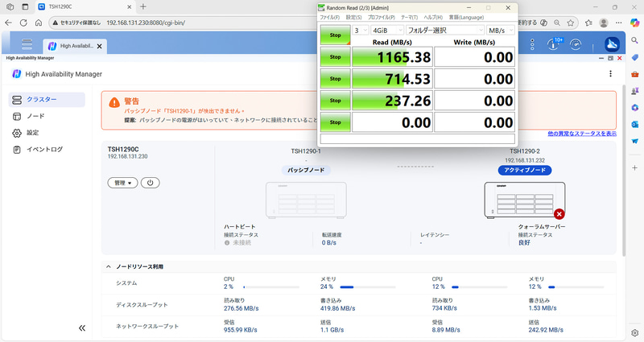Click the アクティブノード badge
Screen dimensions: 644x342
[525, 170]
